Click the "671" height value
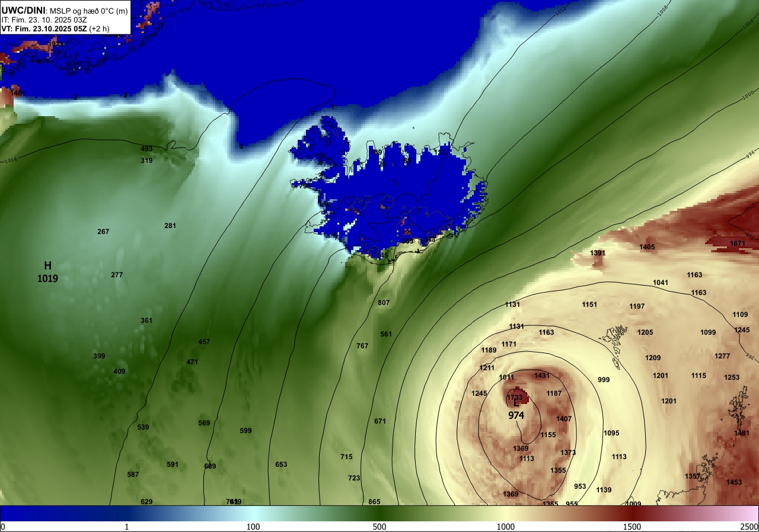The image size is (759, 532). coord(380,421)
